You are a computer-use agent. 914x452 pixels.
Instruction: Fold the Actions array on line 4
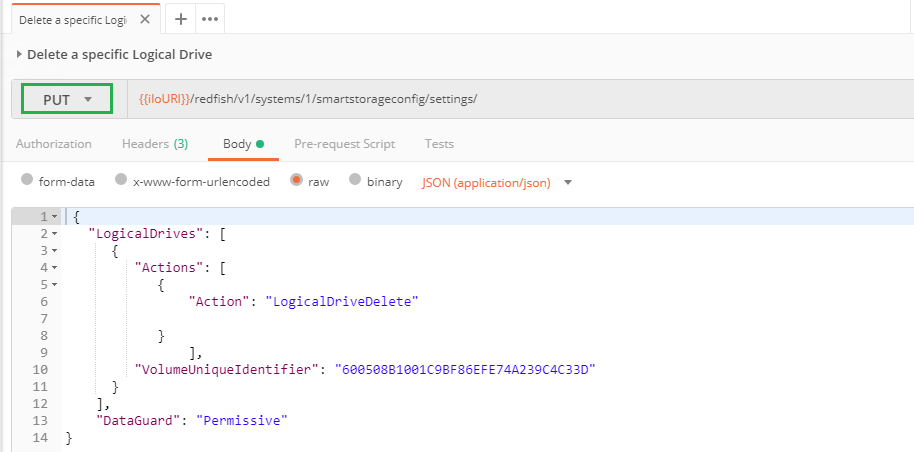(x=54, y=268)
